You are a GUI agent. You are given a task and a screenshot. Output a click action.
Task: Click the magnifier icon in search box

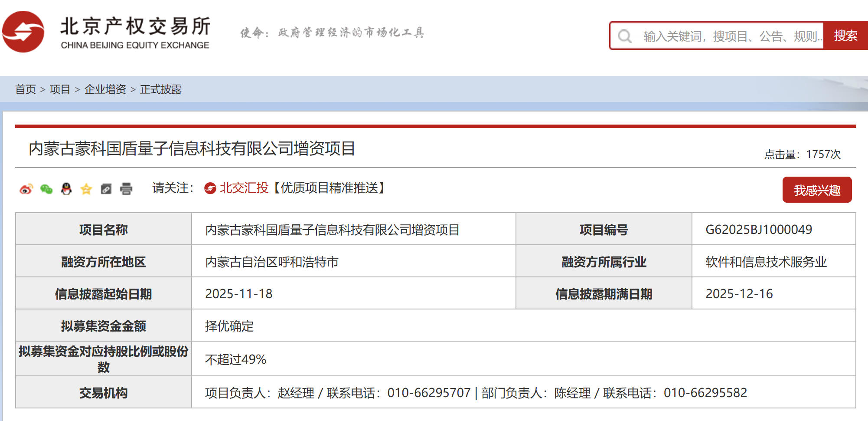(624, 36)
